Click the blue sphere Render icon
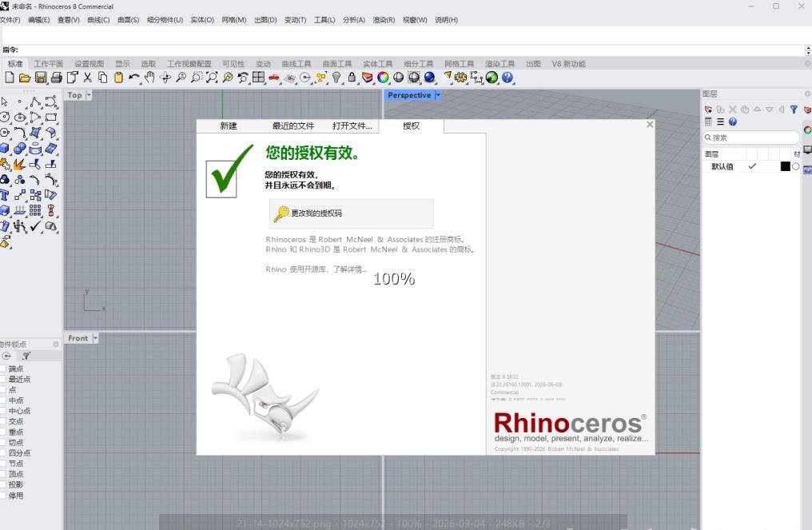 [x=429, y=78]
